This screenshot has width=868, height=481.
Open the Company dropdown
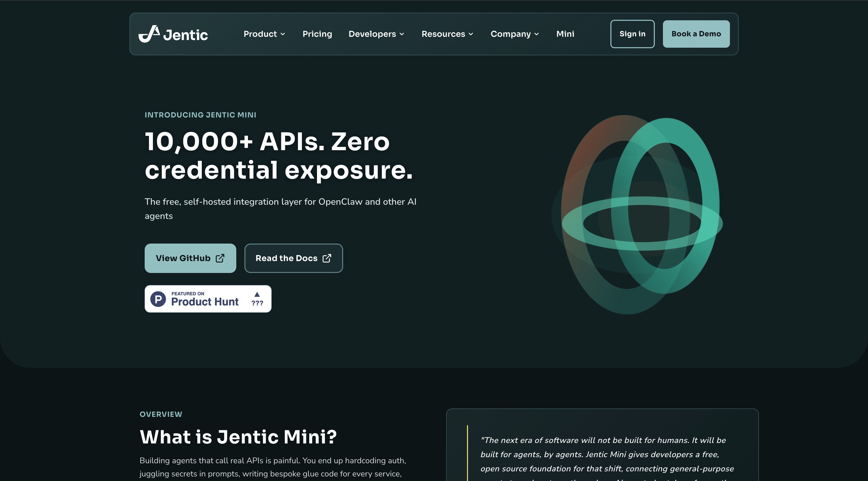[x=514, y=34]
